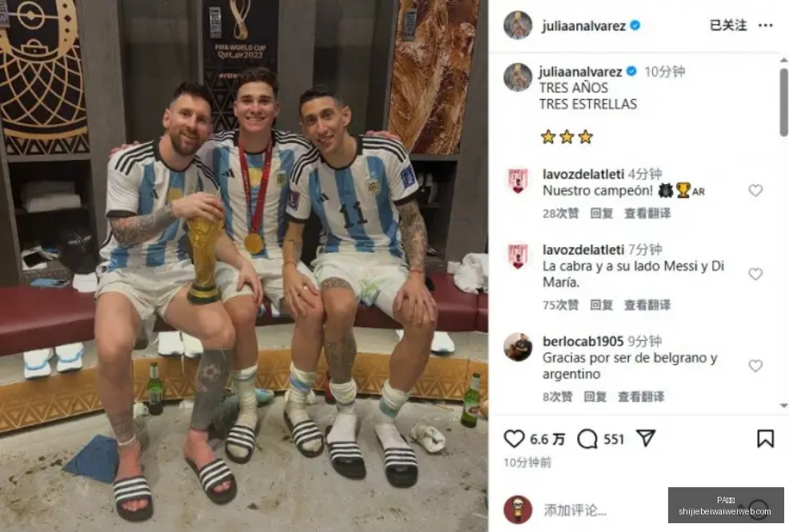Screen dimensions: 793x532
Task: Click the comments scrollbar thumb
Action: pos(783,102)
